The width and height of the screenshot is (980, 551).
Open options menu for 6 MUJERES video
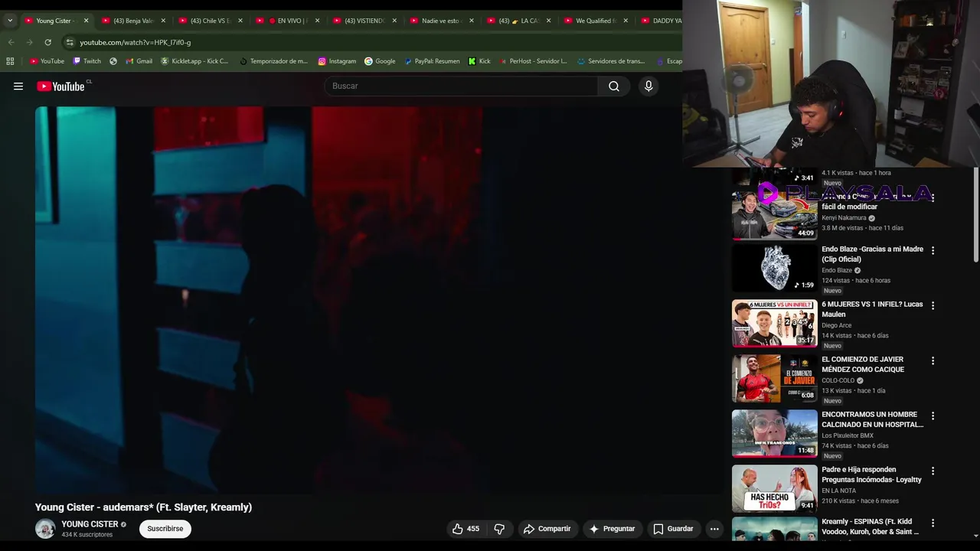click(x=933, y=305)
